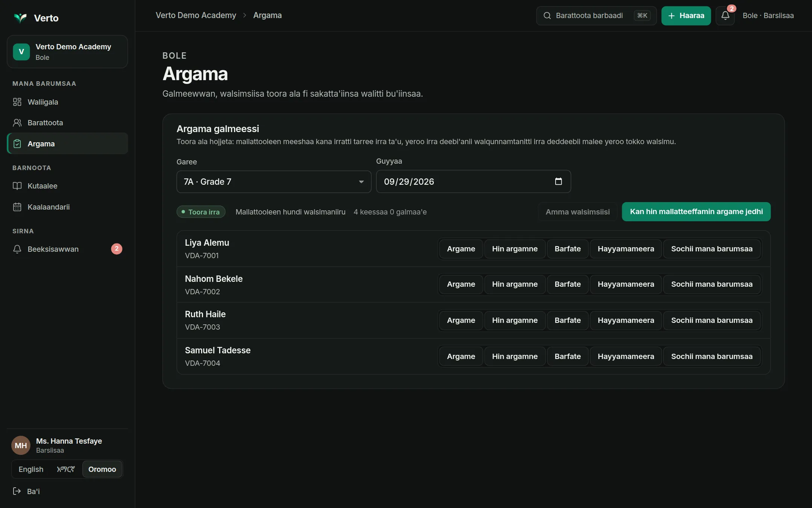Viewport: 812px width, 508px height.
Task: Mark Samuel Tadesse as Barfate
Action: pyautogui.click(x=568, y=356)
